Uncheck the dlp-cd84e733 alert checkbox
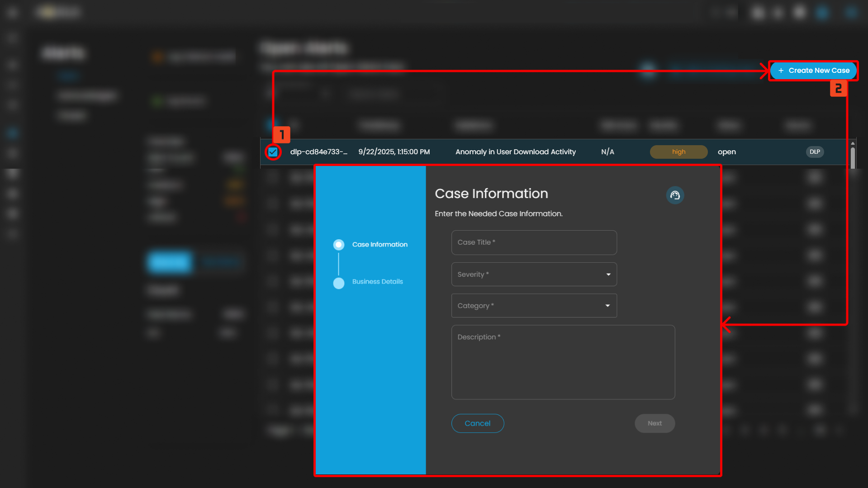The height and width of the screenshot is (488, 868). pyautogui.click(x=273, y=152)
